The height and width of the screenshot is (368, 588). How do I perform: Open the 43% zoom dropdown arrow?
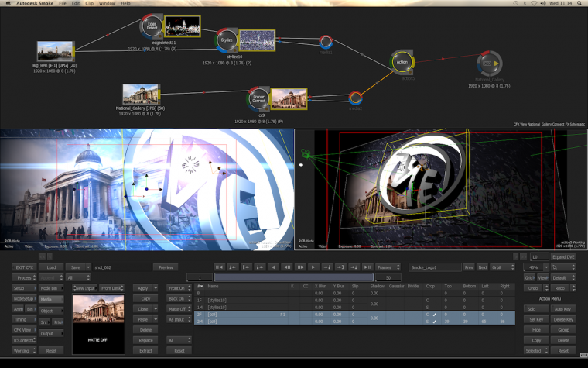coord(546,267)
